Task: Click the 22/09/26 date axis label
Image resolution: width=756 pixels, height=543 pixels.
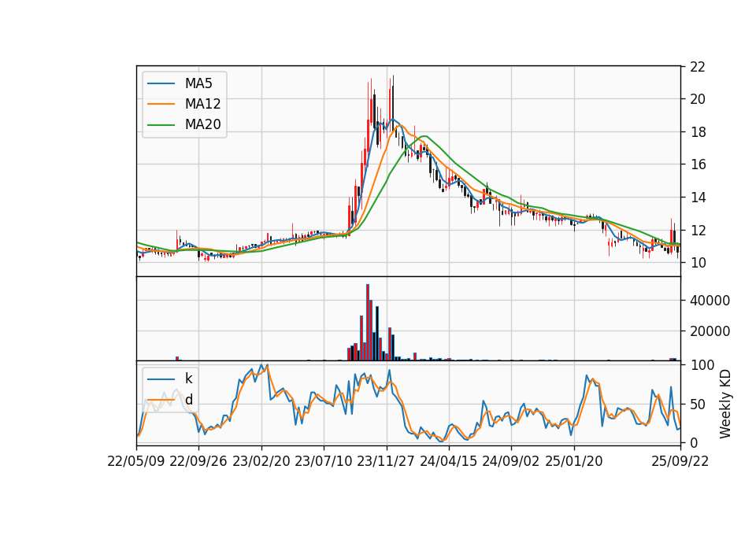Action: 198,461
